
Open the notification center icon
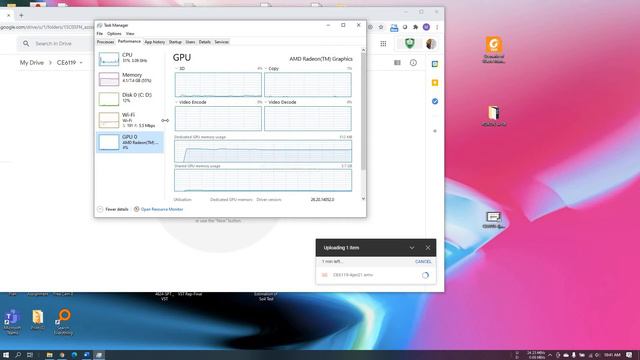[x=629, y=355]
